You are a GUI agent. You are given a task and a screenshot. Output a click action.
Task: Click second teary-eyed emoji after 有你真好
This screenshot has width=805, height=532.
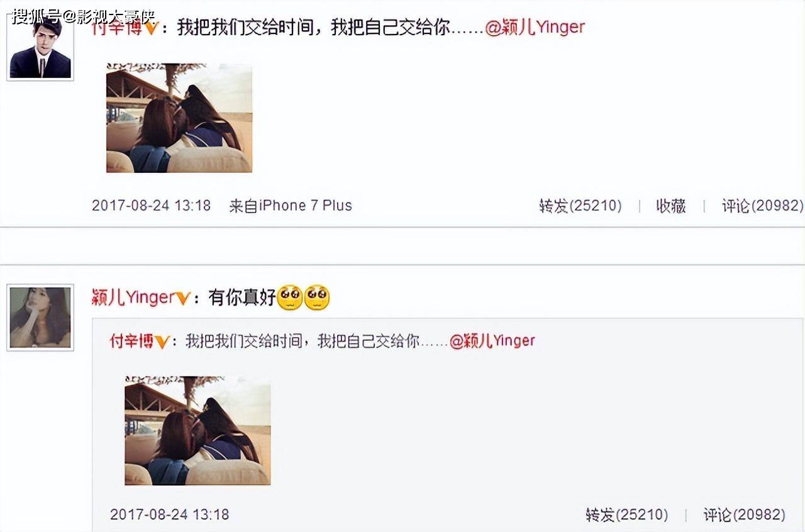point(317,297)
